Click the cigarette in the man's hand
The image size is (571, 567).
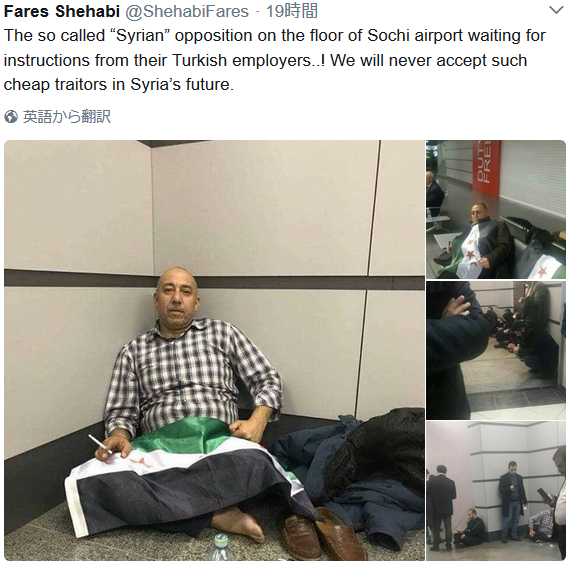pos(99,444)
